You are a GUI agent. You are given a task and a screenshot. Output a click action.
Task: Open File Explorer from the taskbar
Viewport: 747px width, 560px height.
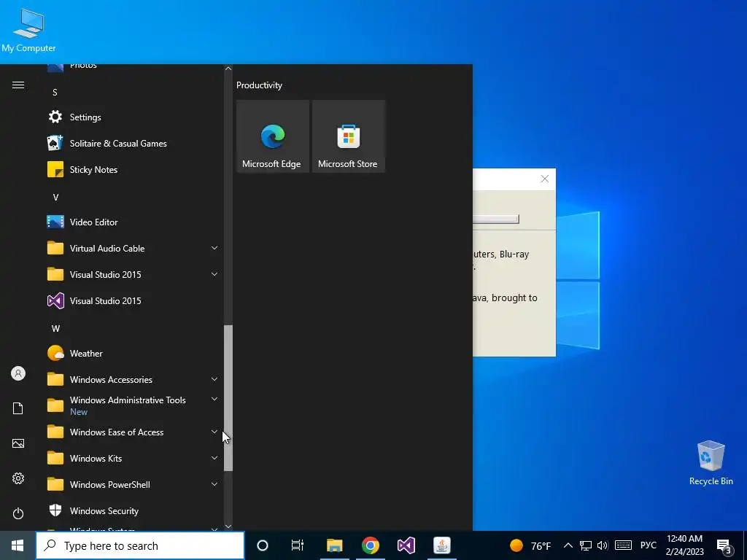334,545
